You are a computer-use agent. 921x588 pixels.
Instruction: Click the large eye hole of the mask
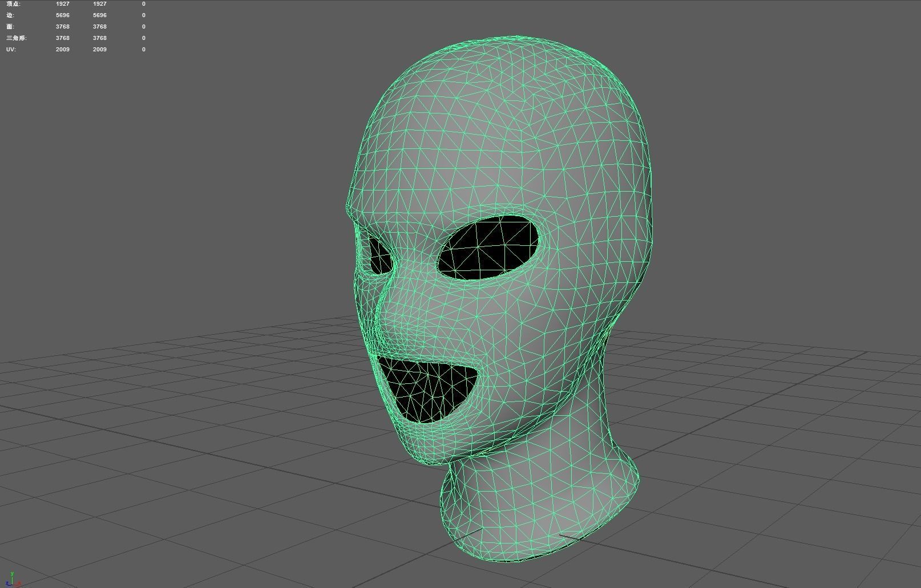[x=488, y=247]
